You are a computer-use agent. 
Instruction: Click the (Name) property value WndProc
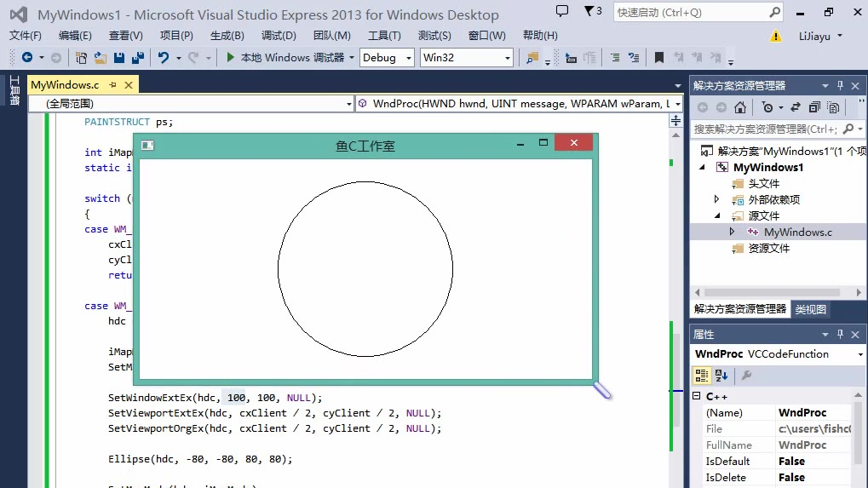pyautogui.click(x=802, y=412)
